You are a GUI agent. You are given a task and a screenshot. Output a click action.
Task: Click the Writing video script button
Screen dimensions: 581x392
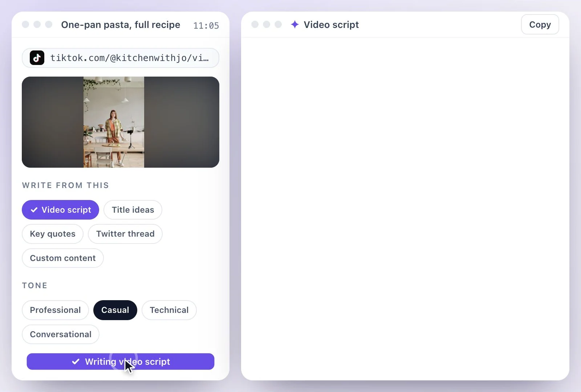[121, 362]
